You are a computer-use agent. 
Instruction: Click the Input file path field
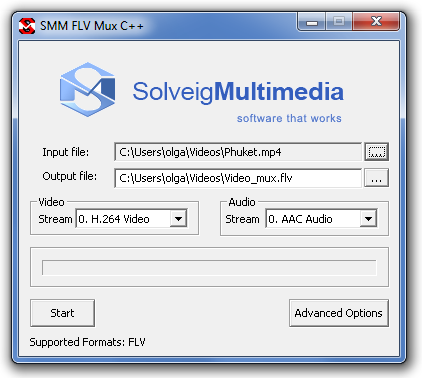coord(238,152)
